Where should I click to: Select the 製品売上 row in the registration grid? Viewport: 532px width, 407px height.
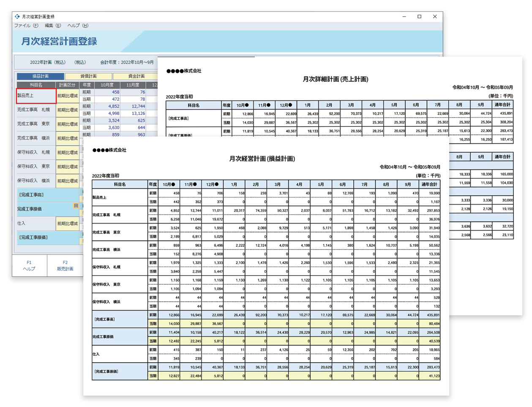36,96
